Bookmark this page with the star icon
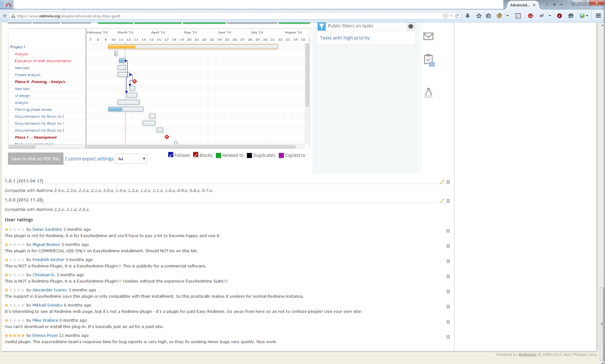This screenshot has width=605, height=364. click(x=479, y=16)
